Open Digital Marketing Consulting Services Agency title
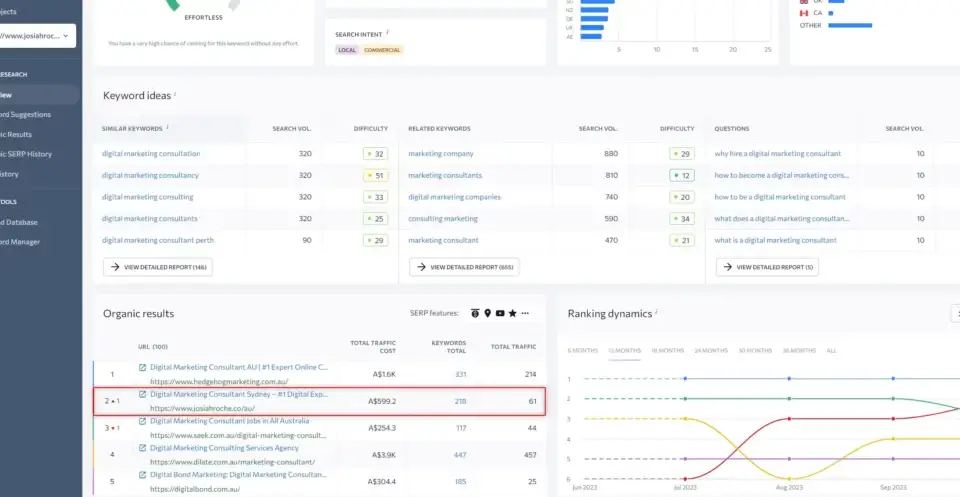Viewport: 960px width, 497px height. (x=225, y=448)
